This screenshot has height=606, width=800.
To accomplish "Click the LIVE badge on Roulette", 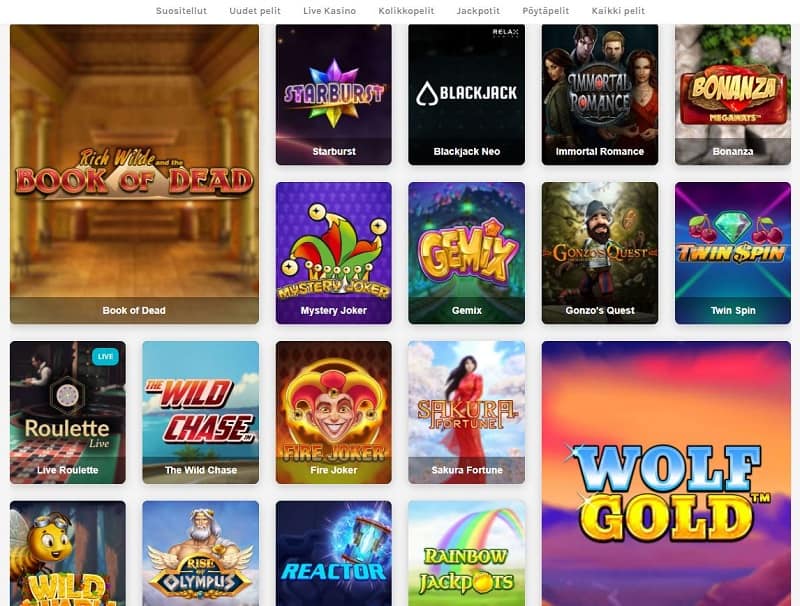I will [x=105, y=356].
